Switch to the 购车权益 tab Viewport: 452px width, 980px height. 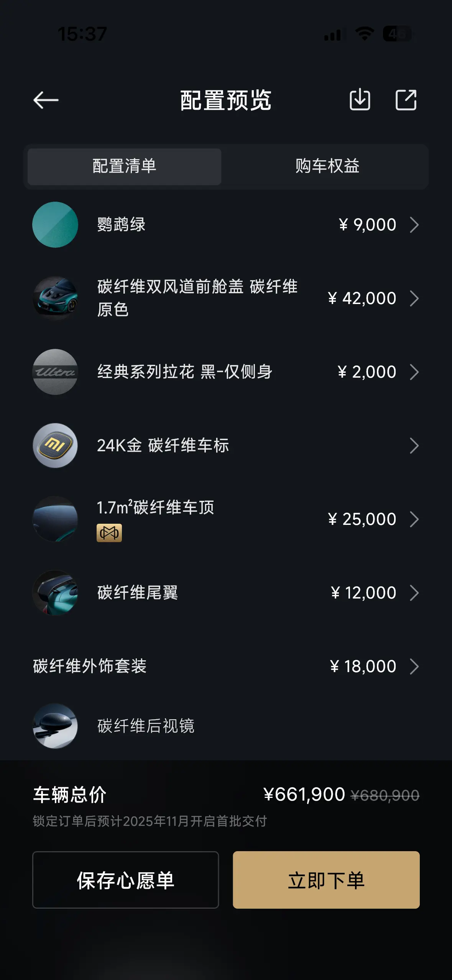[x=327, y=166]
